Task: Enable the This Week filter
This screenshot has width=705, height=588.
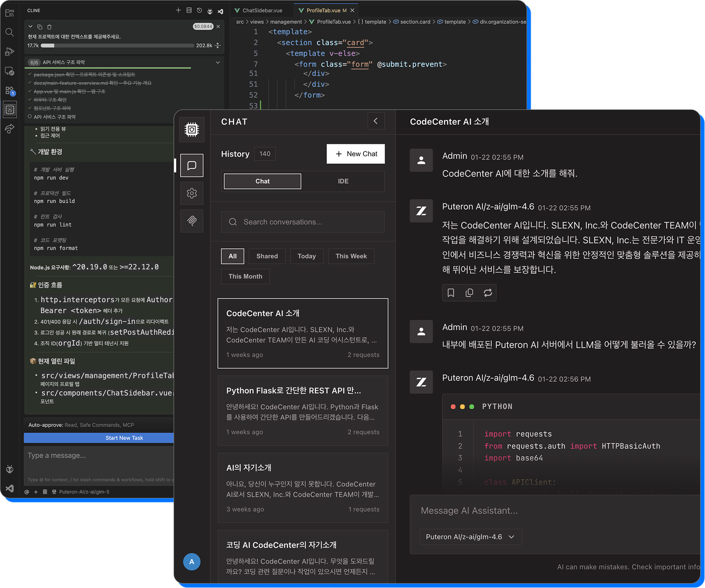Action: 351,256
